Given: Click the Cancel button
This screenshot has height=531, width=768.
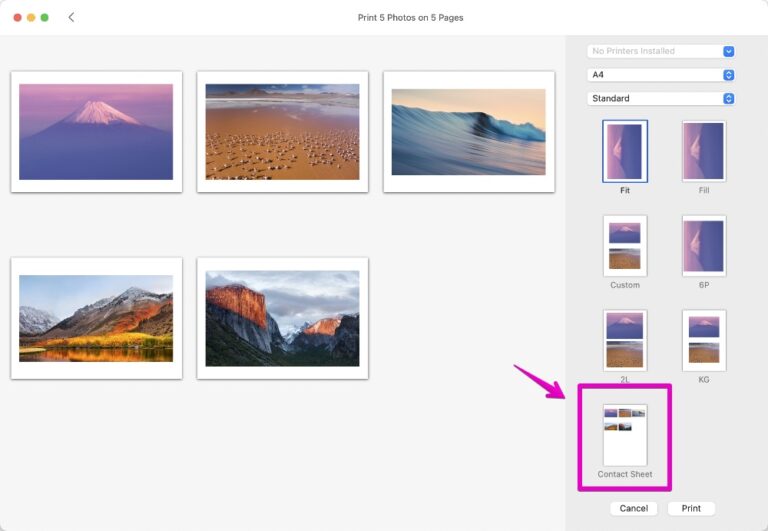Looking at the screenshot, I should (633, 508).
